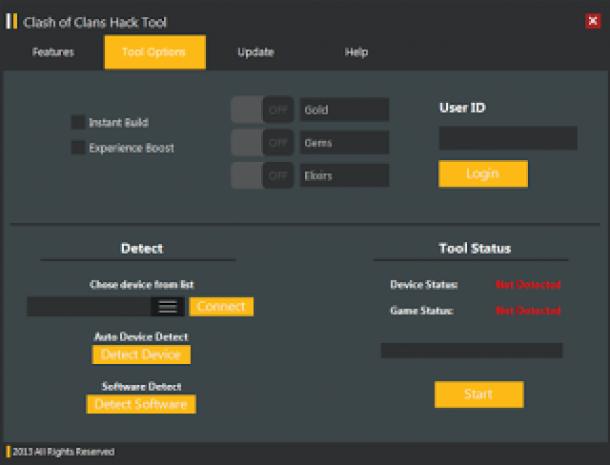Click the red close window icon

click(592, 21)
